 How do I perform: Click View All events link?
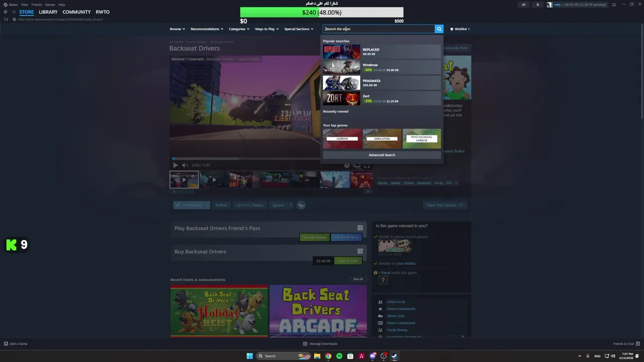tap(358, 279)
